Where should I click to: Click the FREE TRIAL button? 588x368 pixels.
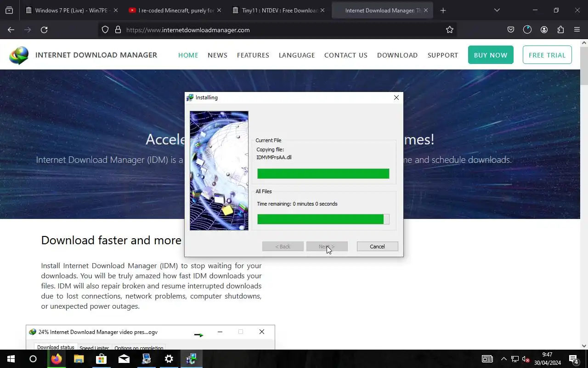pyautogui.click(x=547, y=55)
